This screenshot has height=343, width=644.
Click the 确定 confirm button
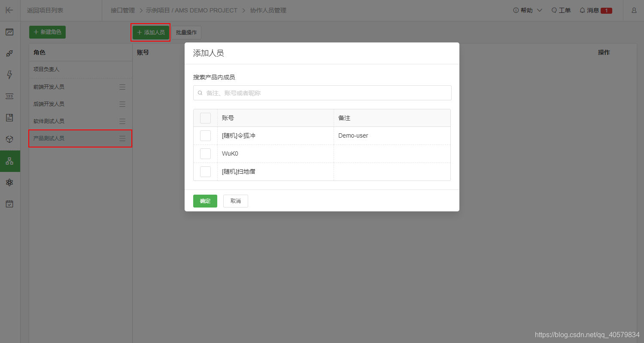205,201
